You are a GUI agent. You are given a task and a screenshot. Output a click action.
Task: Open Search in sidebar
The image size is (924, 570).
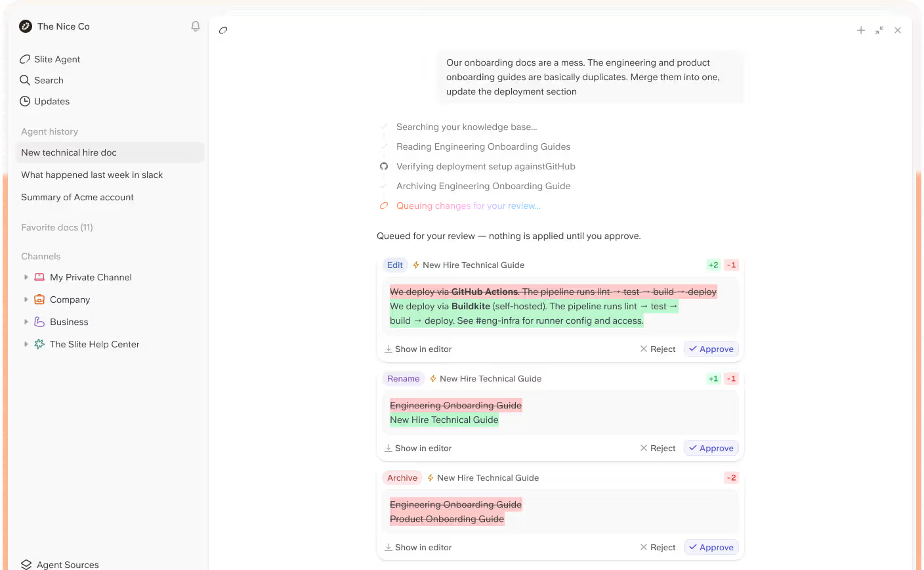(x=41, y=80)
